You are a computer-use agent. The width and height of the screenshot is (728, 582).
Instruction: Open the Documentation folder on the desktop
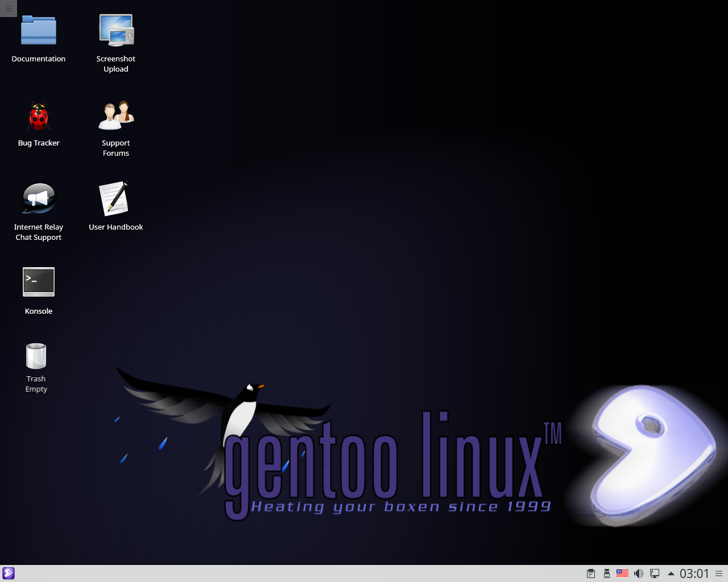pyautogui.click(x=38, y=31)
